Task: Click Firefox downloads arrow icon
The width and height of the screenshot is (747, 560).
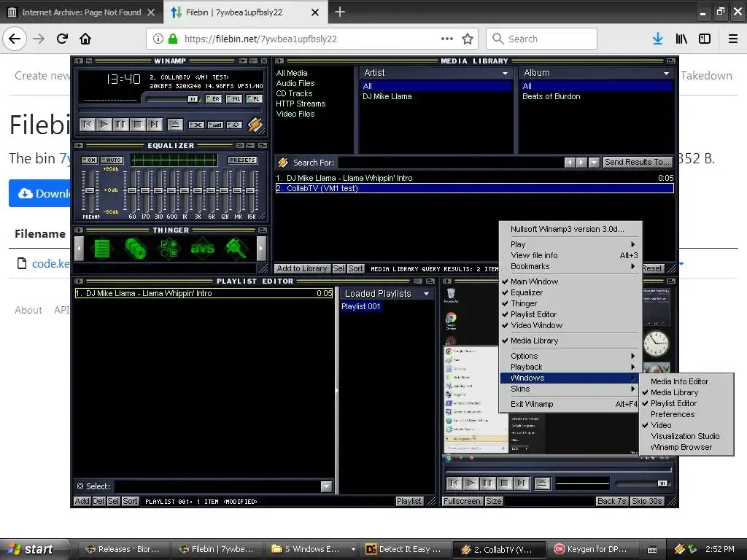Action: (x=657, y=39)
